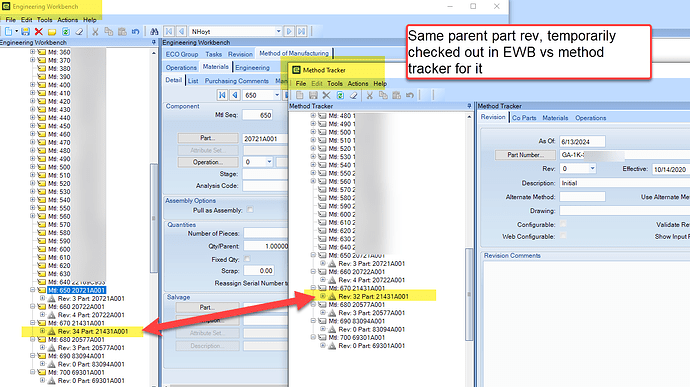Open the Rev dropdown in Method Tracker
The width and height of the screenshot is (690, 387).
point(592,169)
